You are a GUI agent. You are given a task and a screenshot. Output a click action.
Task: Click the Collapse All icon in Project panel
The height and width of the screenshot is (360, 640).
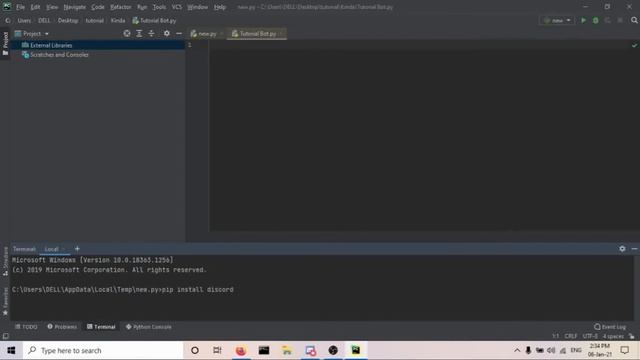(151, 33)
